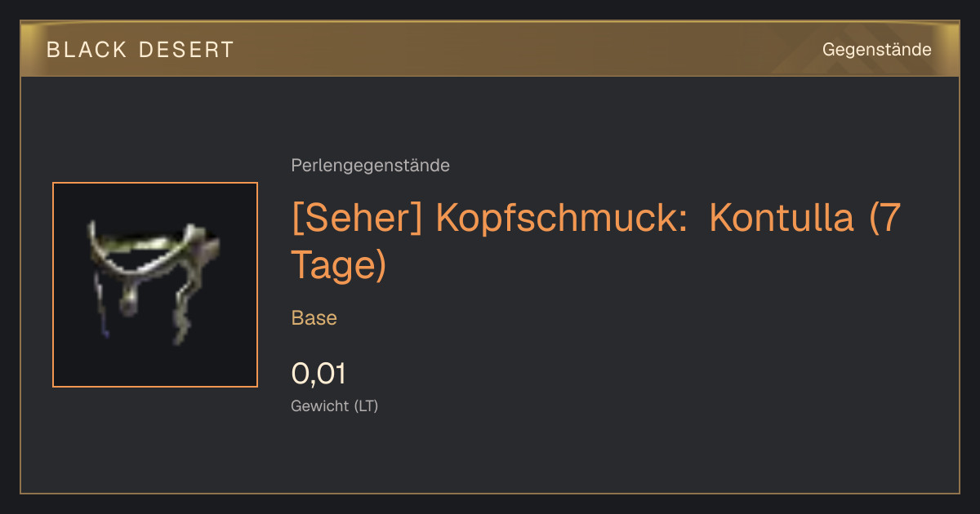Viewport: 980px width, 514px height.
Task: Click the orange-bordered item thumbnail frame
Action: pos(155,285)
